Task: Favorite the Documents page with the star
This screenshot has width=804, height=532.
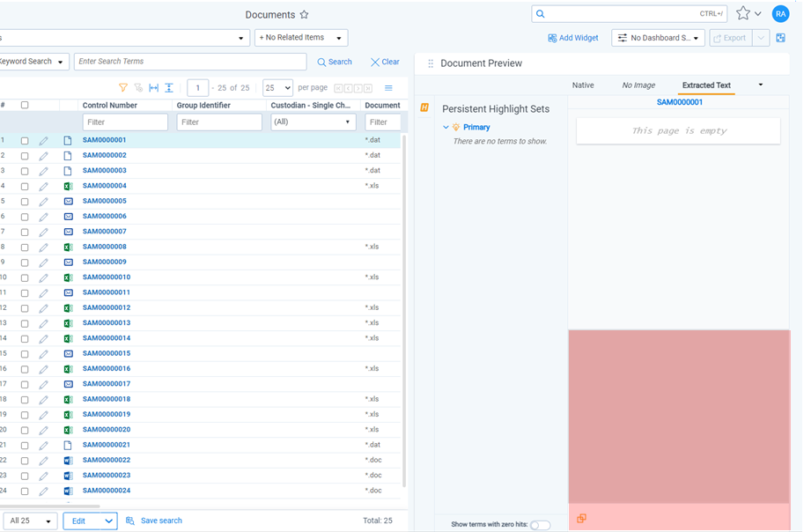Action: tap(304, 14)
